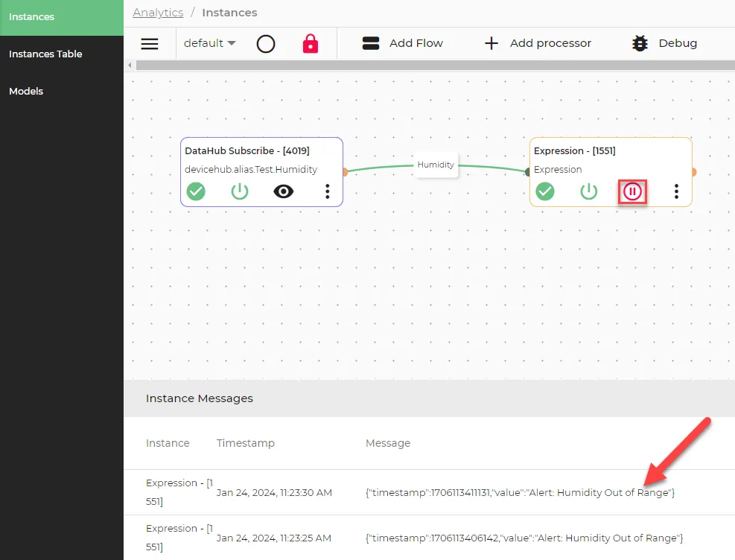This screenshot has width=735, height=560.
Task: Click the green check on DataHub Subscribe
Action: [196, 191]
